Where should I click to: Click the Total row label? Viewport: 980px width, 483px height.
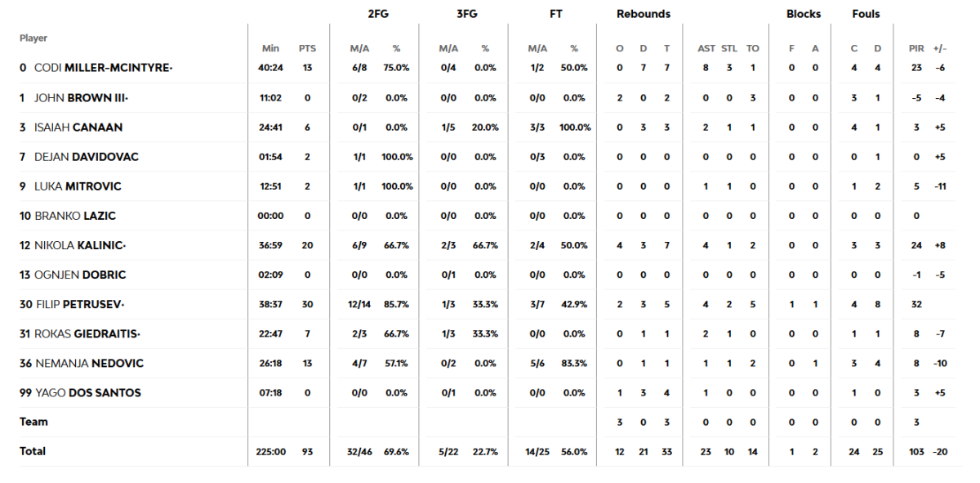point(33,451)
